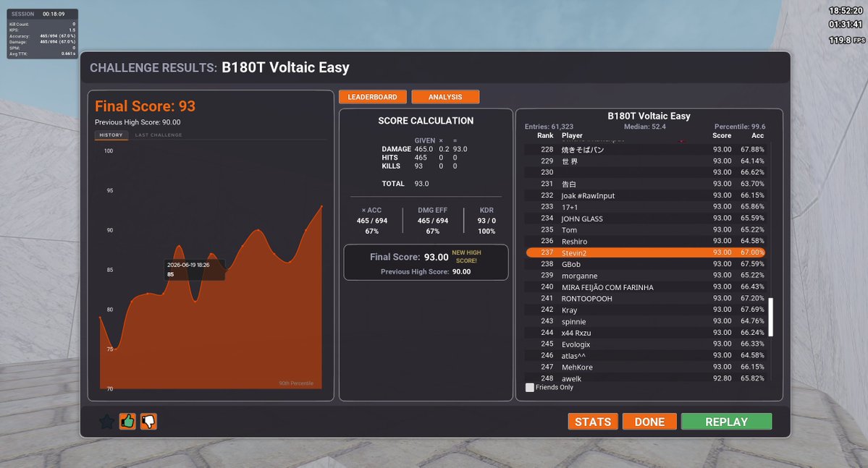
Task: Click the Percentile: 99.6 value
Action: click(x=740, y=127)
